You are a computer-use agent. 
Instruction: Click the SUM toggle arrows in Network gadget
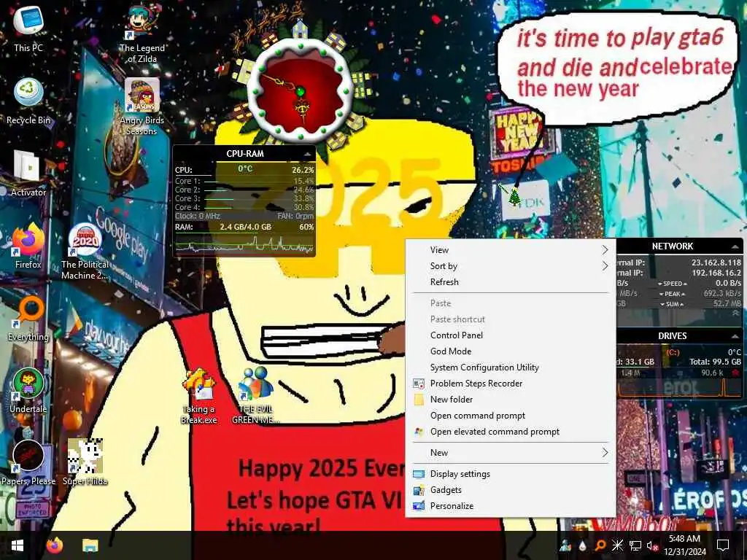(673, 304)
